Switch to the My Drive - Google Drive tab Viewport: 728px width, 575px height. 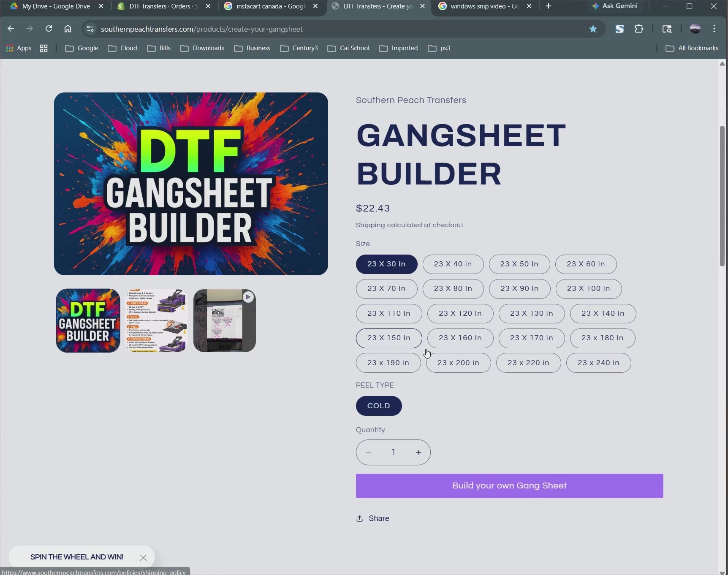(x=56, y=6)
